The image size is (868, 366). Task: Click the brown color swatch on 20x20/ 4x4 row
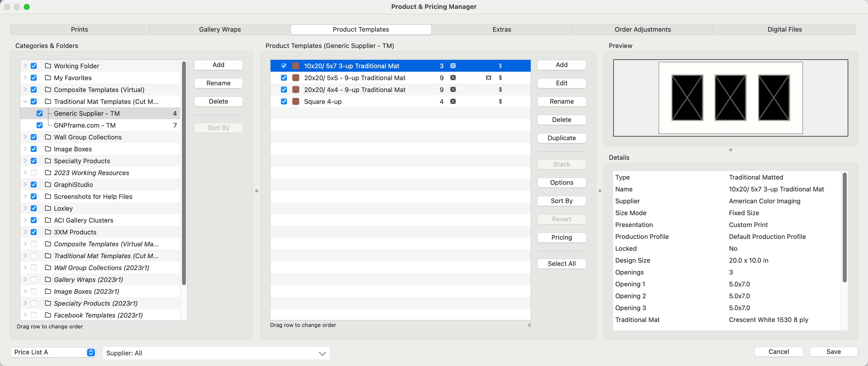[x=296, y=90]
